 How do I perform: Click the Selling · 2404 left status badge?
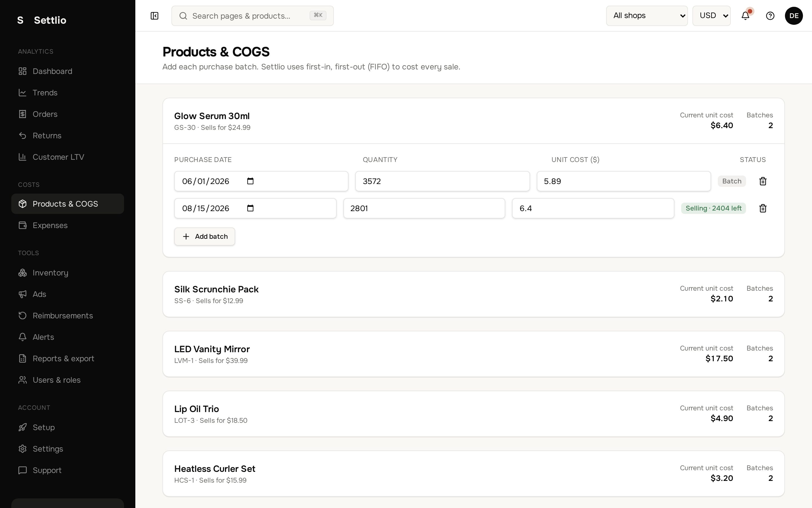[x=713, y=208]
